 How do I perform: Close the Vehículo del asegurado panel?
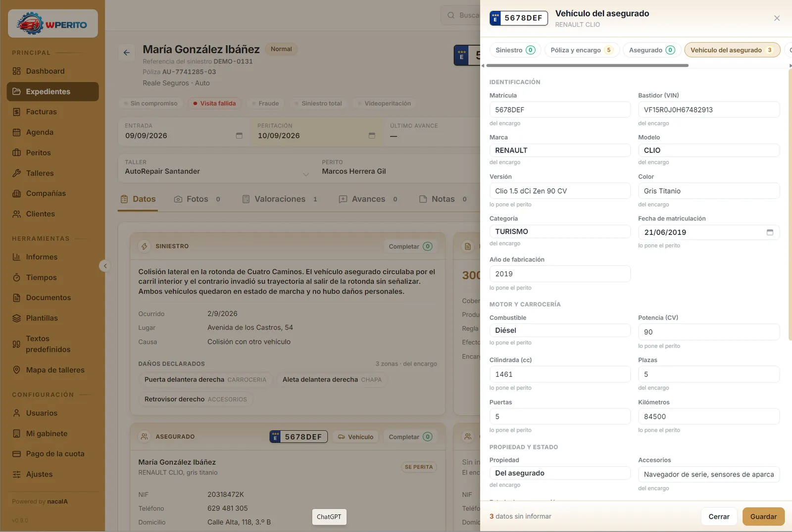[777, 18]
